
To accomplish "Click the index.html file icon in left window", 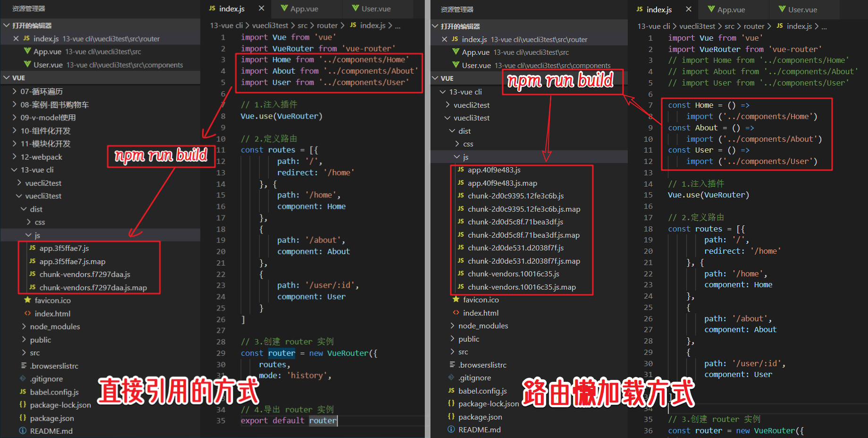I will pyautogui.click(x=28, y=313).
